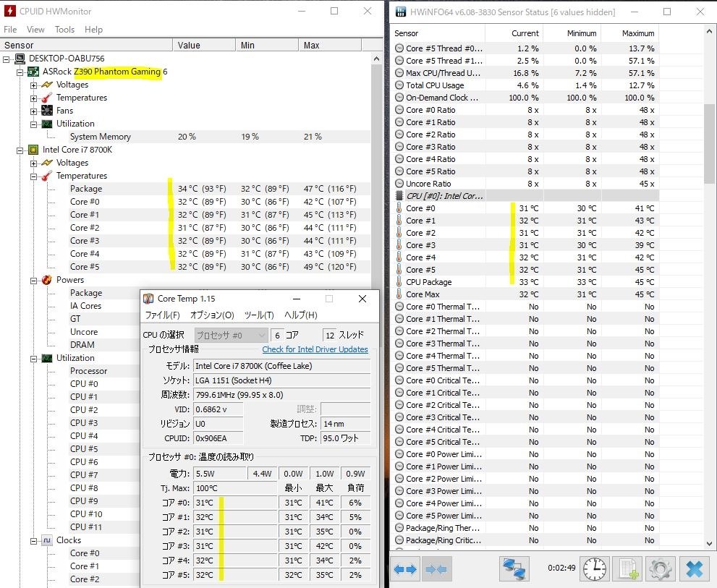Expand Intel CPU Voltages node
Viewport: 717px width, 588px height.
pyautogui.click(x=33, y=163)
